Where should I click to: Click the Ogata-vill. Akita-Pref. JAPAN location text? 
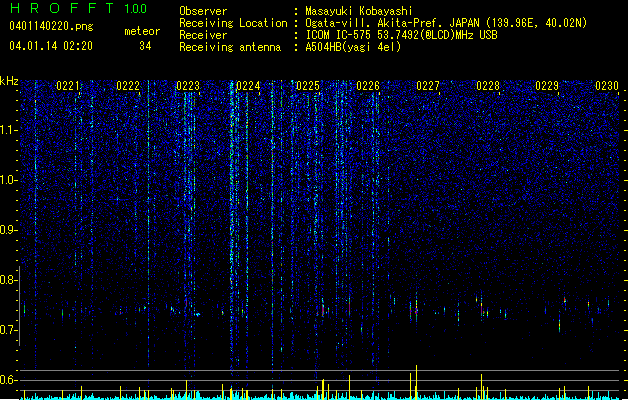click(446, 23)
